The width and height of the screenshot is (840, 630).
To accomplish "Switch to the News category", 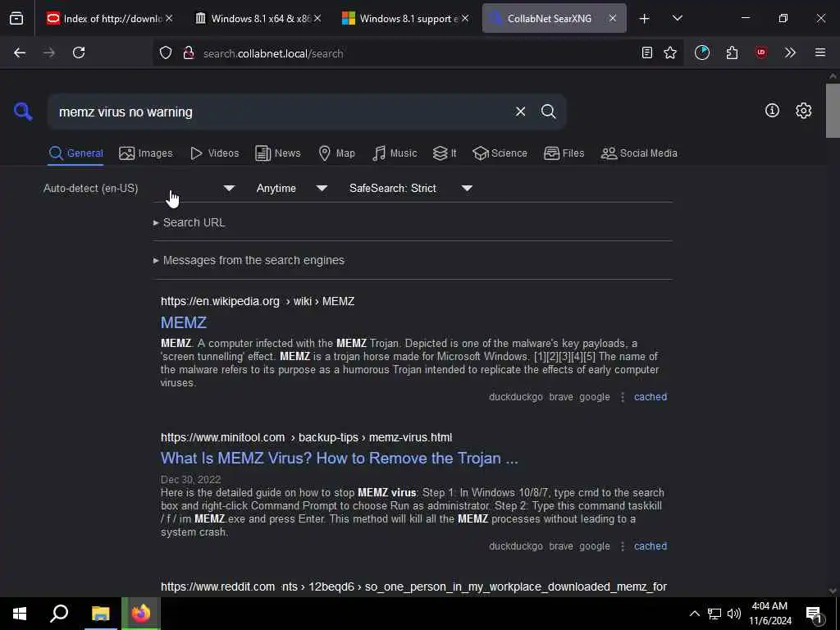I will click(x=278, y=153).
